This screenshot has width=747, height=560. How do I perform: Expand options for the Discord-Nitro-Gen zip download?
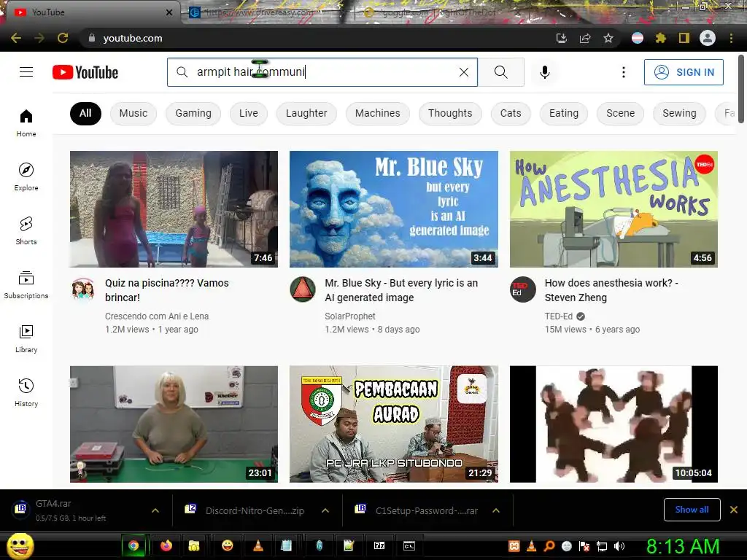[325, 510]
